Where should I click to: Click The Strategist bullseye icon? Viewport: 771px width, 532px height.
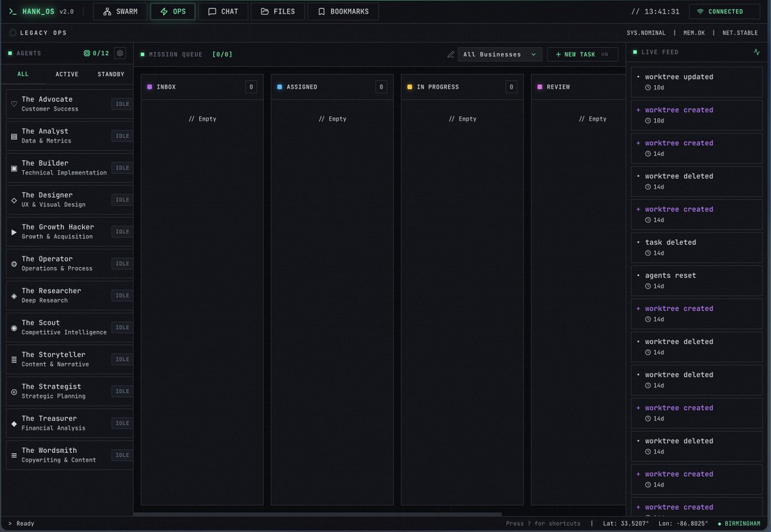[x=14, y=391]
